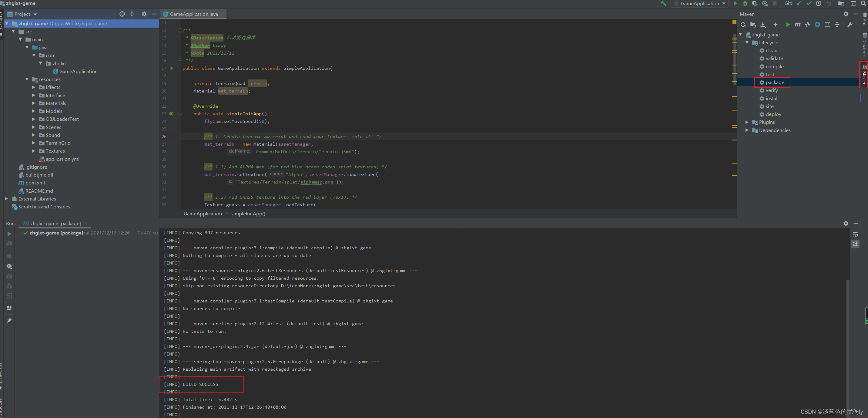Expand the Textures resource folder
The height and width of the screenshot is (418, 868).
[x=33, y=151]
